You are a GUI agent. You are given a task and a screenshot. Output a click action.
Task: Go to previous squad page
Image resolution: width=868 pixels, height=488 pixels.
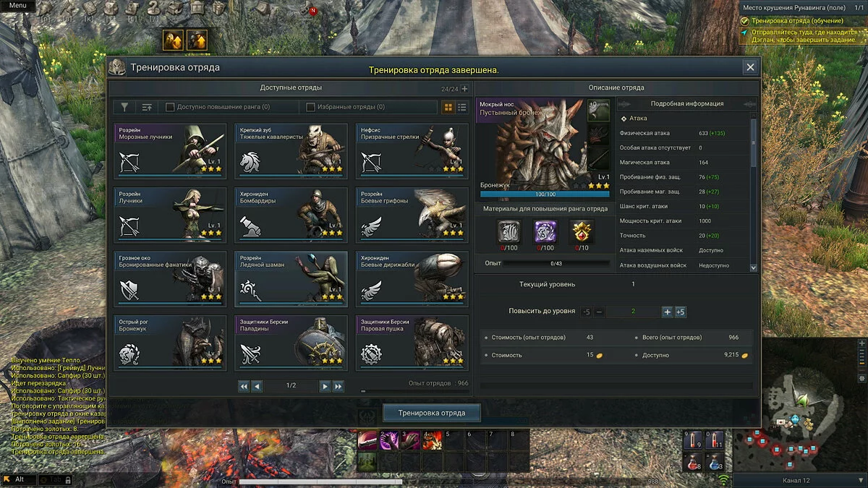257,386
